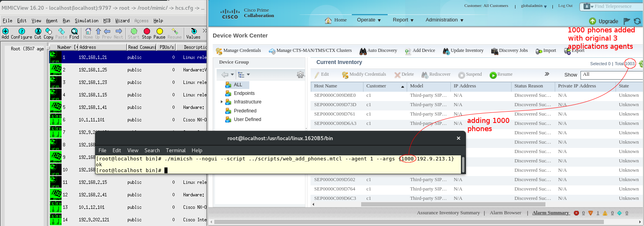Click the Import icon
This screenshot has height=226, width=644.
point(539,51)
